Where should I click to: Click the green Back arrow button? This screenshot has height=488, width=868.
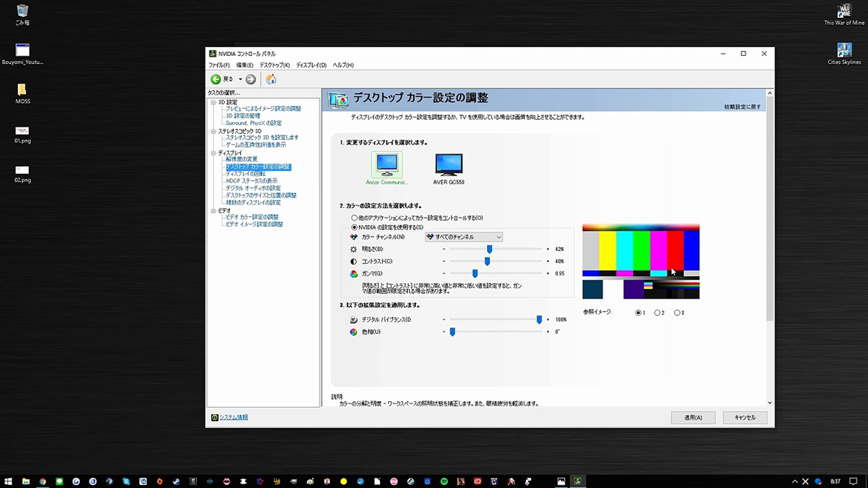click(x=216, y=80)
